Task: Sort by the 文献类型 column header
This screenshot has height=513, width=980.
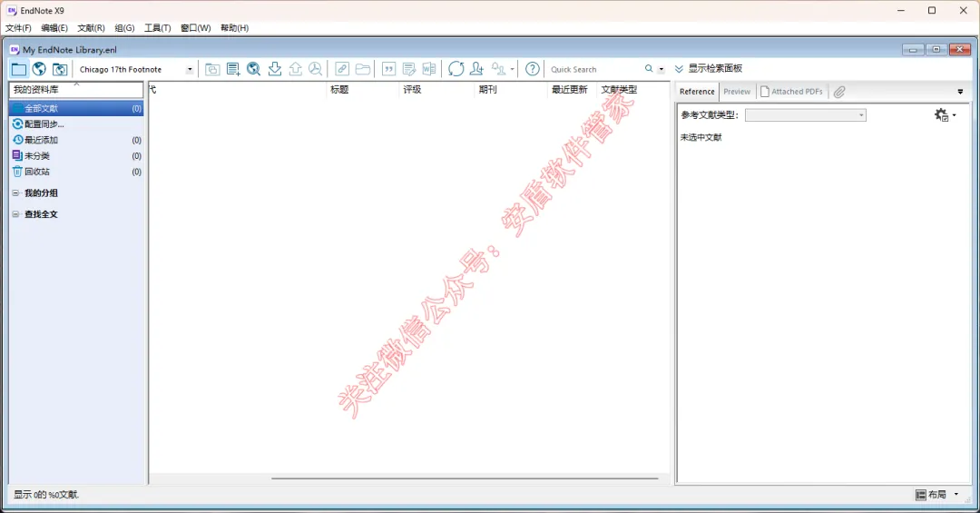Action: pyautogui.click(x=633, y=90)
